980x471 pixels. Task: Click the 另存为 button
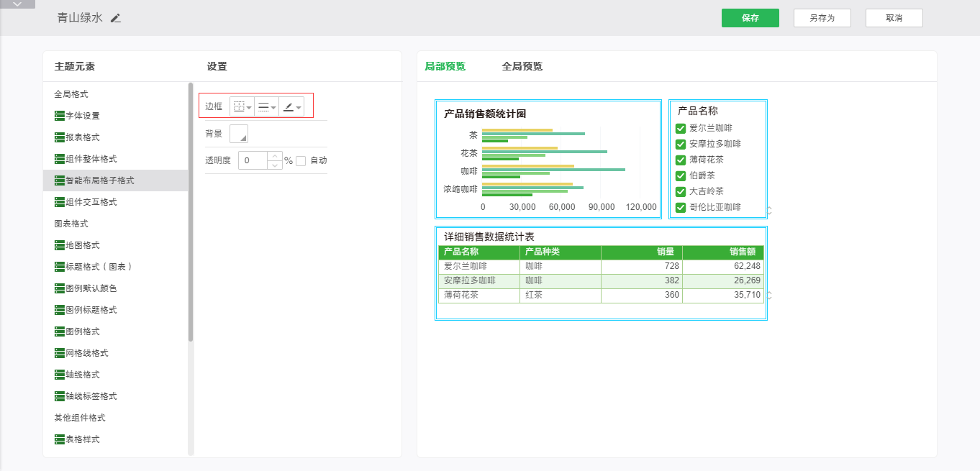tap(822, 18)
